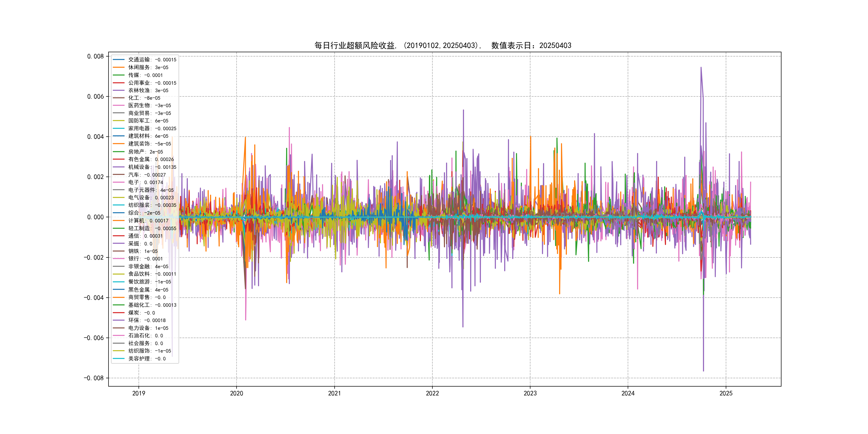Click the 2025 x-axis tick label

click(x=726, y=393)
